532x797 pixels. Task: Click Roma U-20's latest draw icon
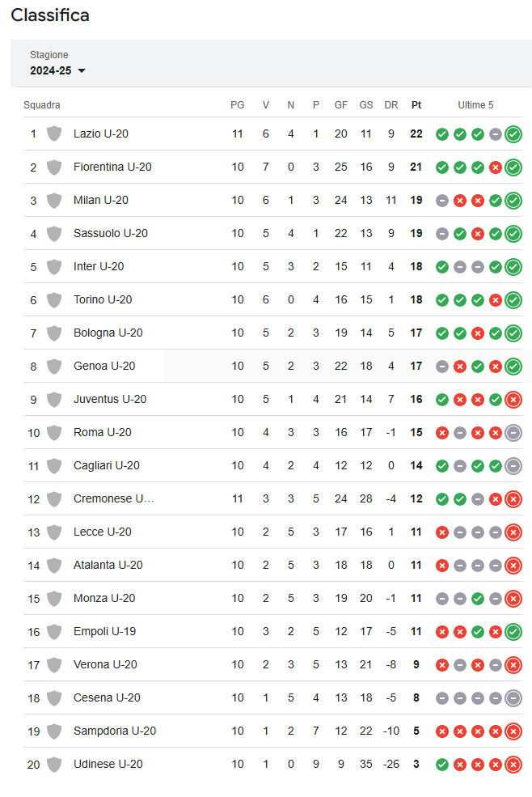513,433
